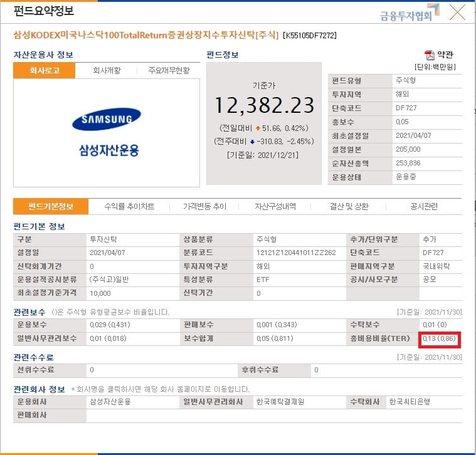Open the 결산 및 상환 tab
This screenshot has width=476, height=455.
tap(349, 207)
